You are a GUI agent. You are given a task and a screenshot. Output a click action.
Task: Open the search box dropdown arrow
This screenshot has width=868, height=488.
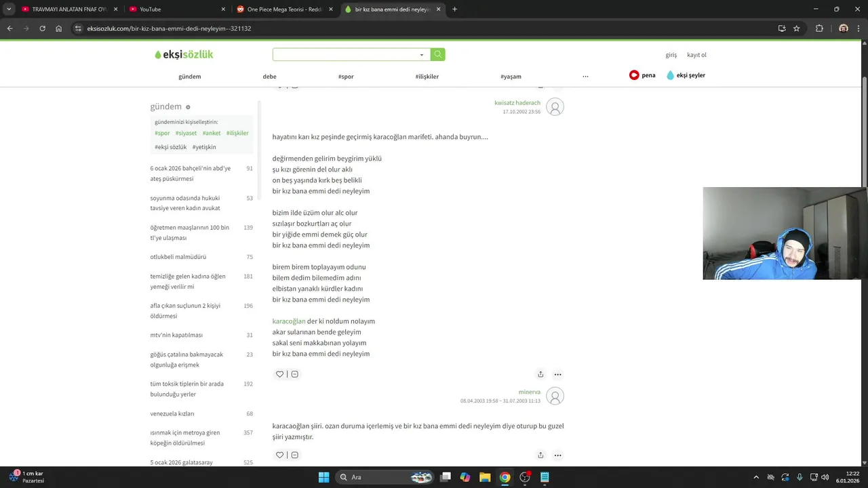pyautogui.click(x=422, y=55)
